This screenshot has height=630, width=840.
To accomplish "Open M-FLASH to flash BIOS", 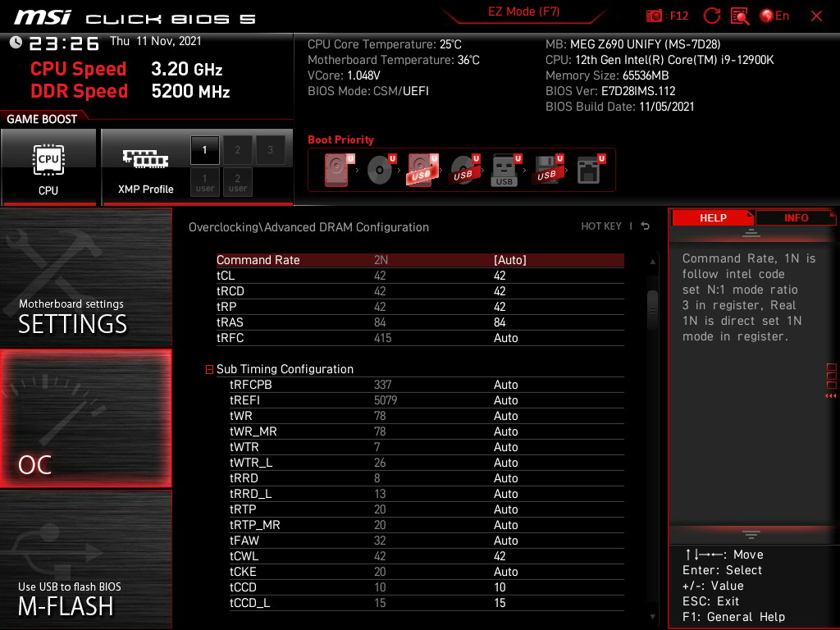I will coord(85,559).
